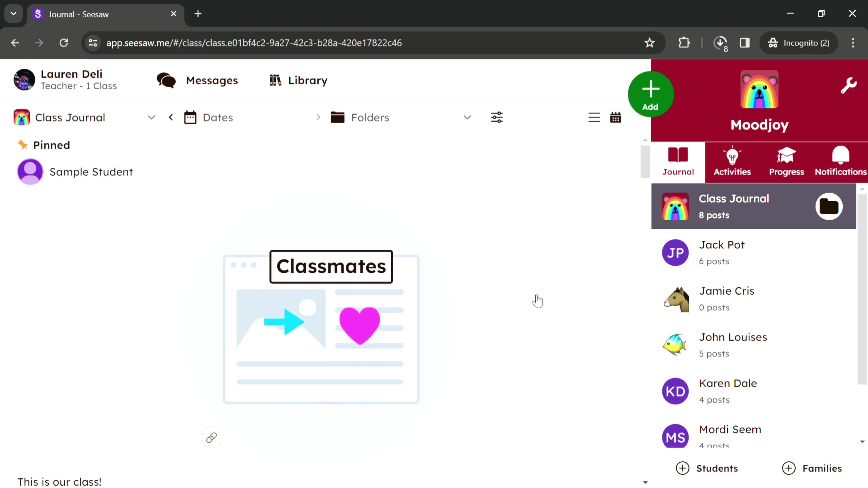This screenshot has height=488, width=868.
Task: Open the Library panel
Action: coord(297,80)
